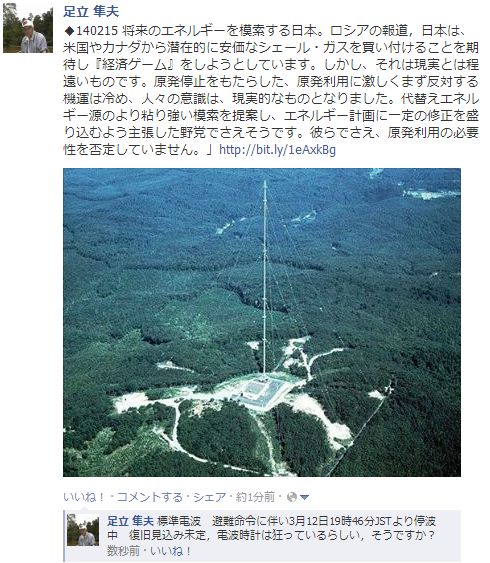Open the aerial radio tower photo
The height and width of the screenshot is (563, 490).
[x=262, y=322]
